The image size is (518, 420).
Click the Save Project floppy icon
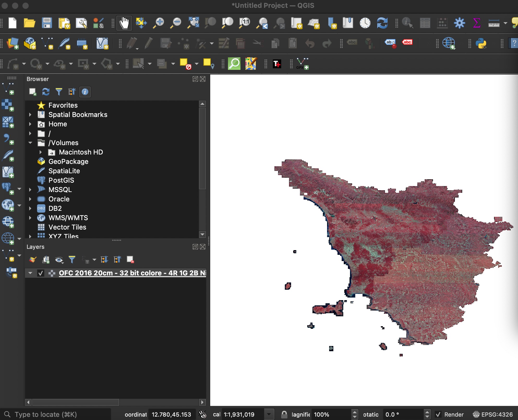(x=47, y=23)
